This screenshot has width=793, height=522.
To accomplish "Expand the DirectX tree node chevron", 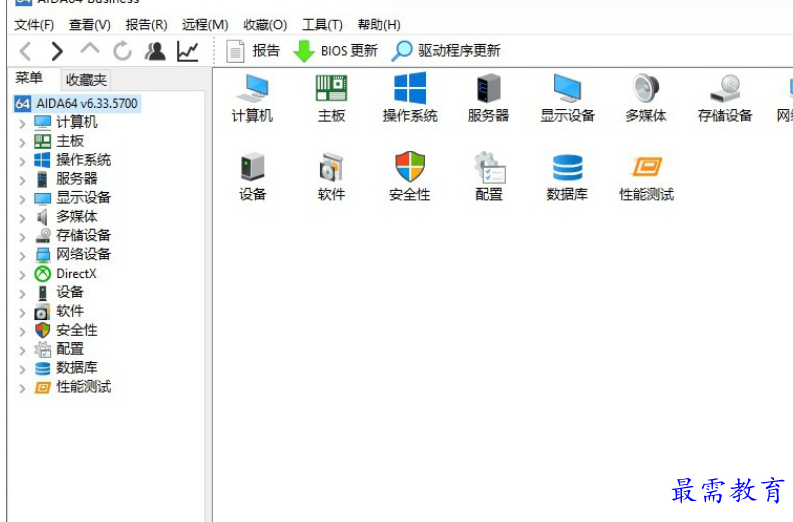I will click(x=22, y=275).
